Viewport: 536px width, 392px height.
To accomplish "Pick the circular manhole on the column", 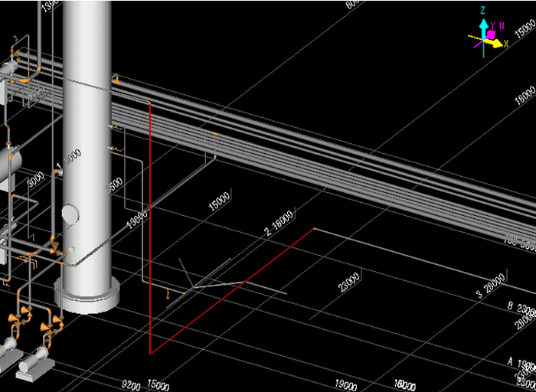I will pos(70,214).
